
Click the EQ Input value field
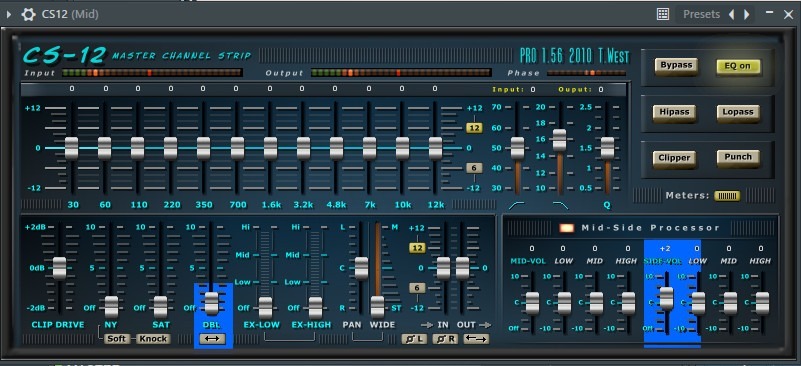click(533, 89)
